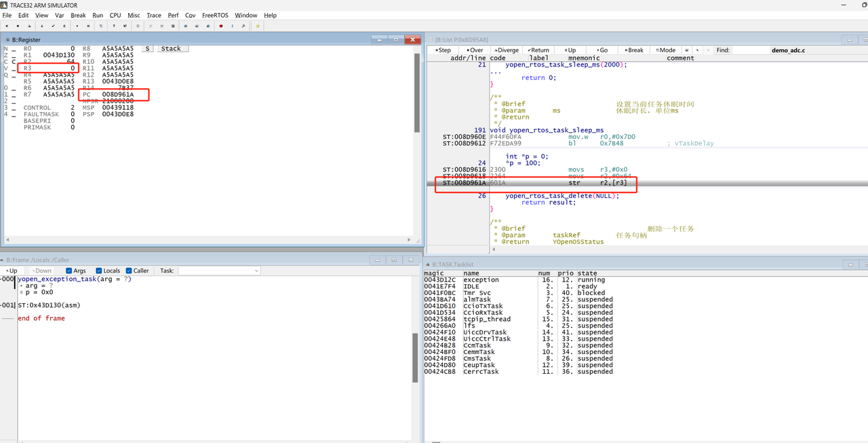Toggle the Args checkbox
This screenshot has width=868, height=443.
pyautogui.click(x=69, y=271)
